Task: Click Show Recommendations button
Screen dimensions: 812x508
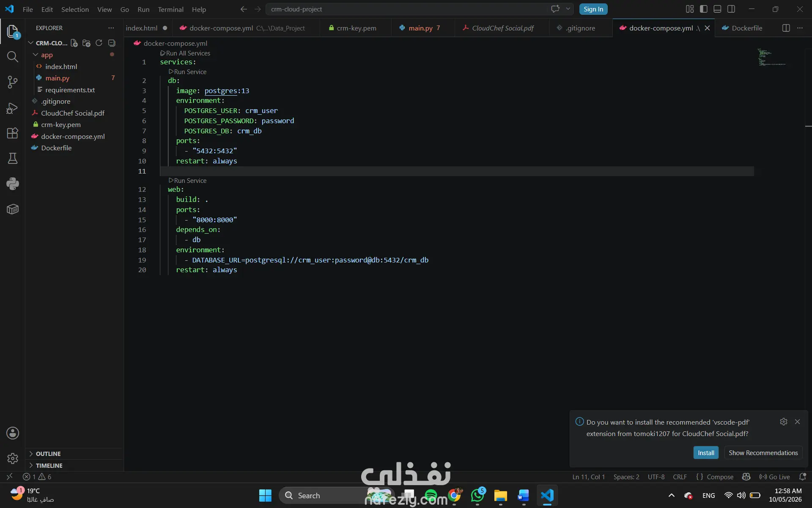Action: pyautogui.click(x=763, y=453)
